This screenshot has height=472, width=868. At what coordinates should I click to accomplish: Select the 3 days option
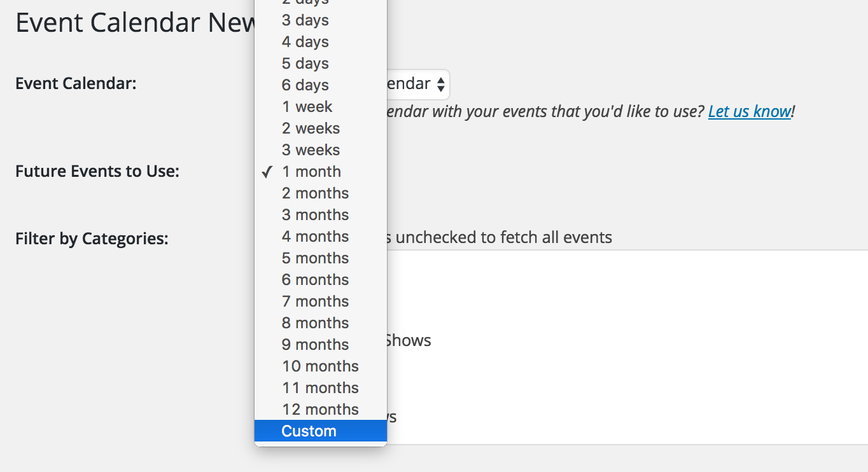tap(320, 20)
